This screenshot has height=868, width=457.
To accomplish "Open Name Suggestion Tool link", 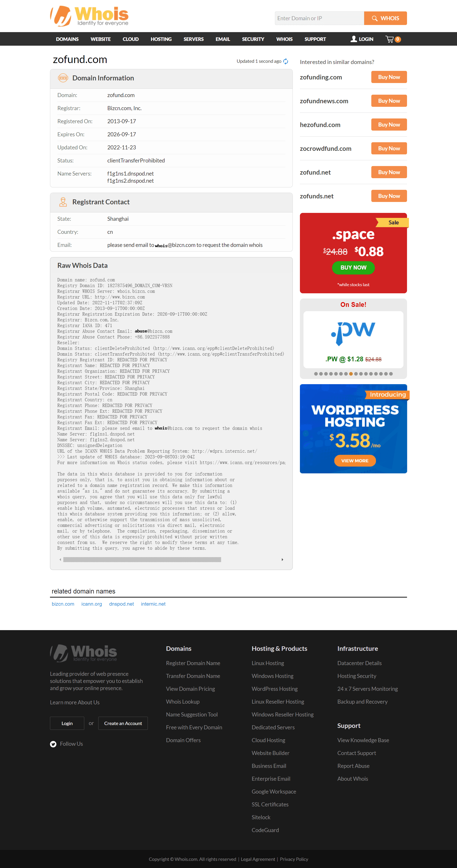I will click(x=192, y=714).
